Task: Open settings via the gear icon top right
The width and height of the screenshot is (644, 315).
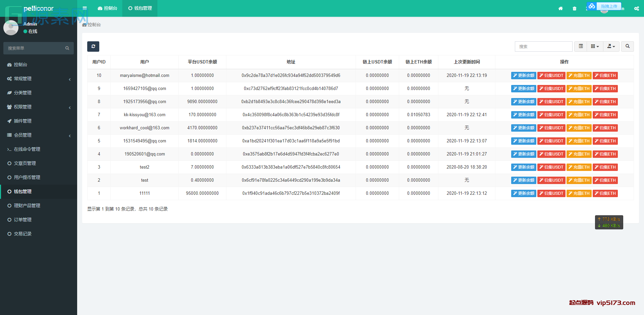Action: [636, 8]
